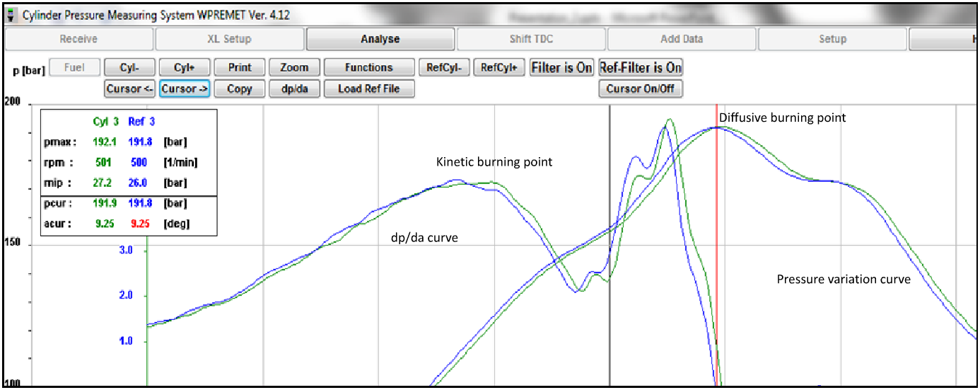
Task: Select the Analyse tab
Action: [x=380, y=39]
